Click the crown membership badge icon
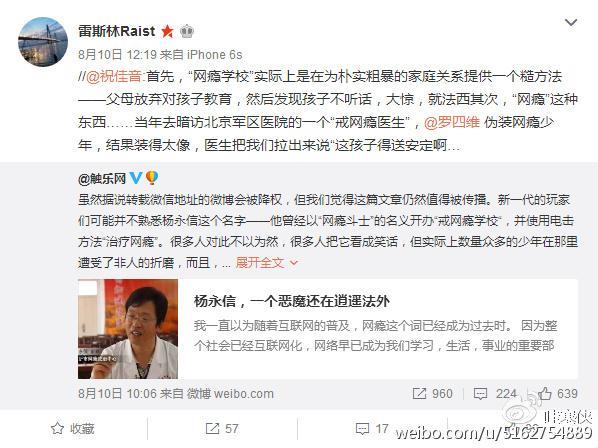 click(x=186, y=31)
